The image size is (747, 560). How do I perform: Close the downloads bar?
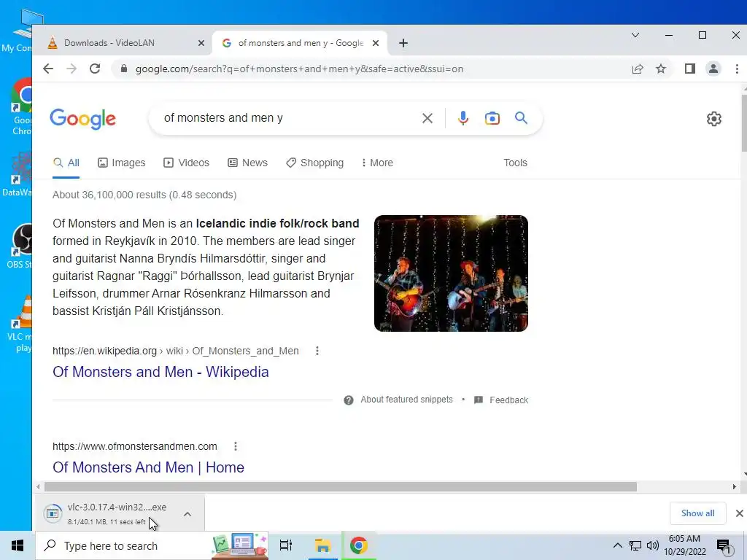click(739, 513)
